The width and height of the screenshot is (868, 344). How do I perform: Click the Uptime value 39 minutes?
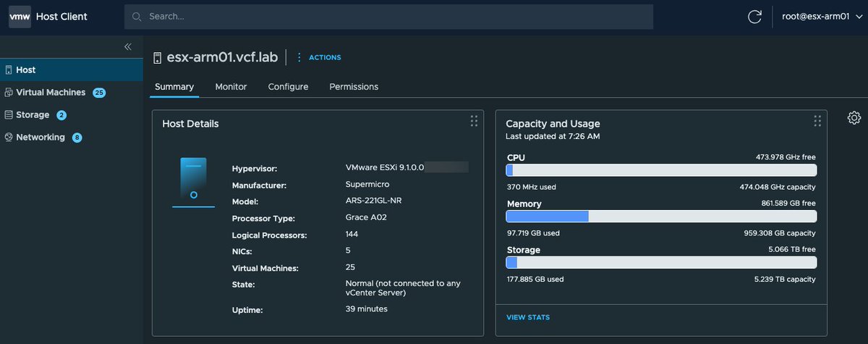[367, 309]
